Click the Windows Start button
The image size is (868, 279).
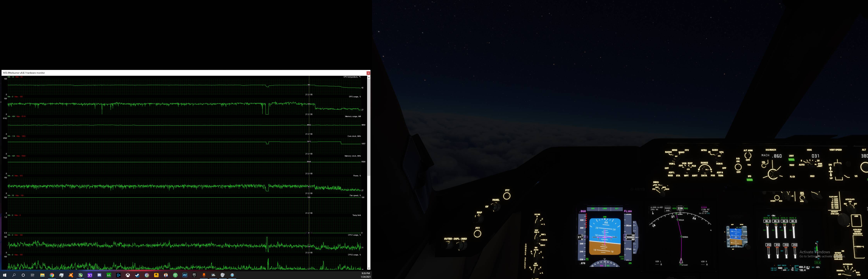[x=4, y=275]
